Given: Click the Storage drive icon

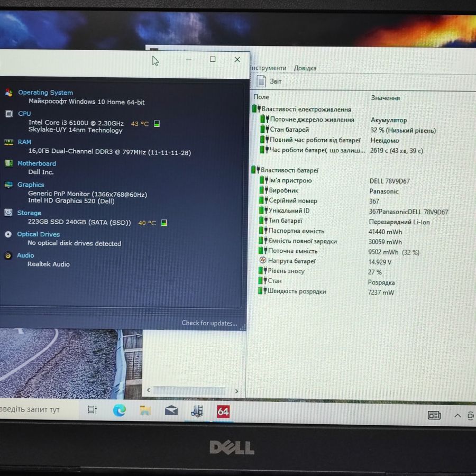Looking at the screenshot, I should coord(8,213).
